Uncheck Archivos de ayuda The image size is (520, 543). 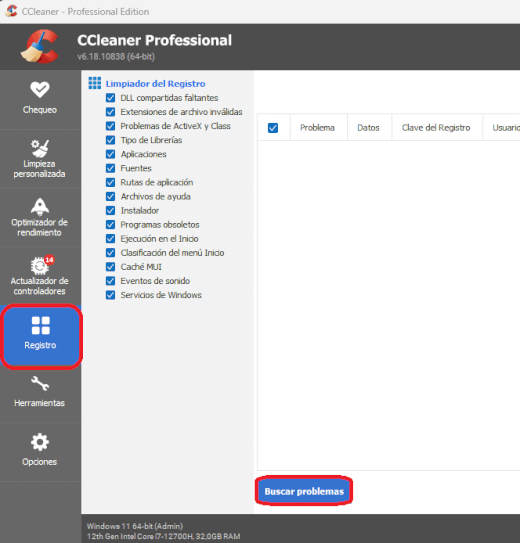point(110,196)
